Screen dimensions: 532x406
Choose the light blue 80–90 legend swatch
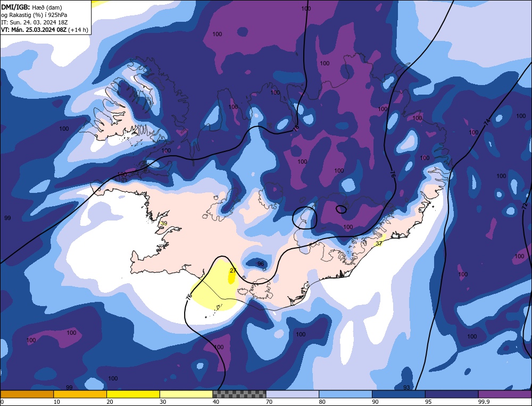coord(345,394)
